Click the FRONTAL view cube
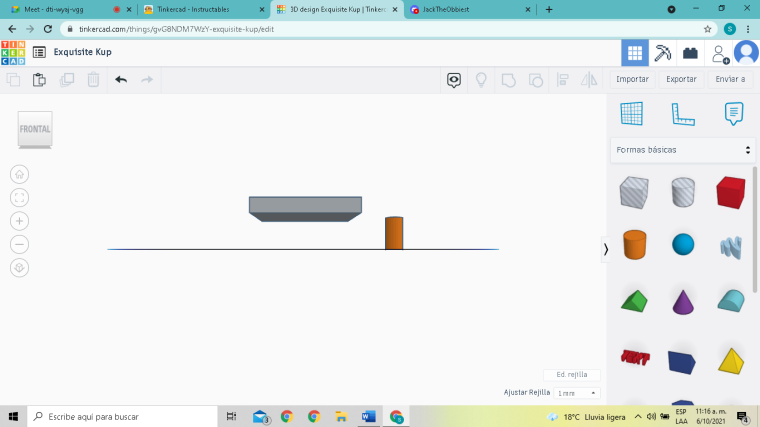760x427 pixels. [35, 129]
